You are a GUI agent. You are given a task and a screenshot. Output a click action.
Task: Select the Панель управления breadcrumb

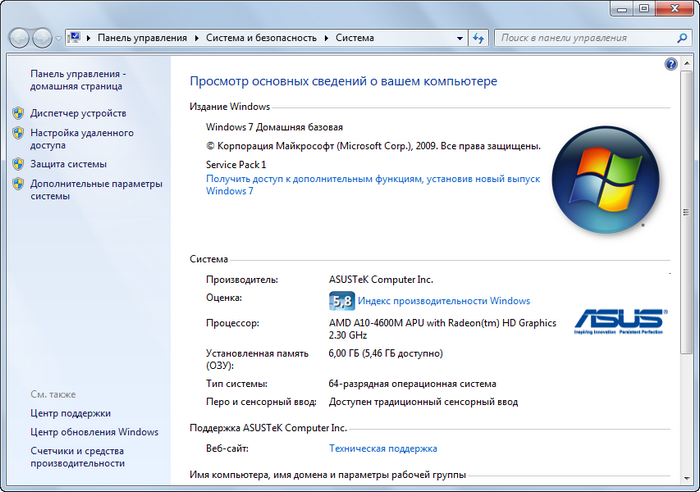point(142,38)
